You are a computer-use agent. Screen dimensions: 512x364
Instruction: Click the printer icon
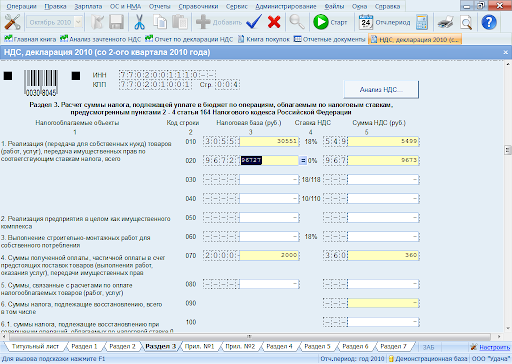(x=446, y=22)
